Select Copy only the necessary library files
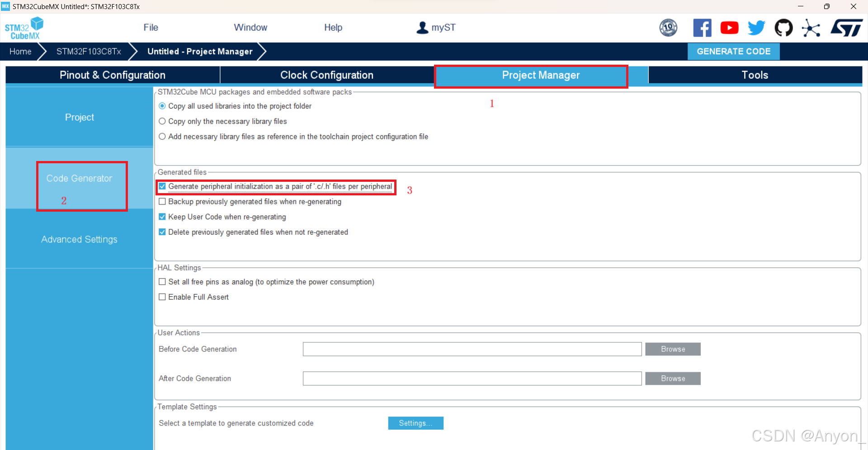The height and width of the screenshot is (450, 868). pyautogui.click(x=162, y=121)
